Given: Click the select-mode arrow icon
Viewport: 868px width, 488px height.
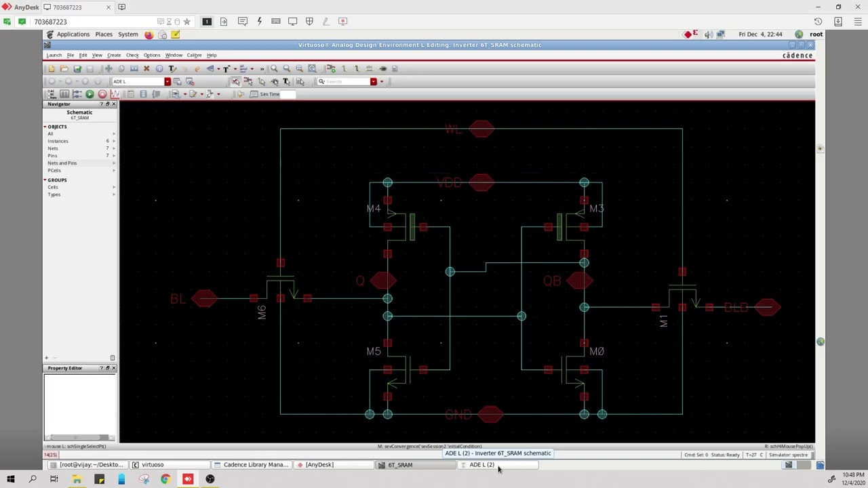Looking at the screenshot, I should click(x=235, y=81).
